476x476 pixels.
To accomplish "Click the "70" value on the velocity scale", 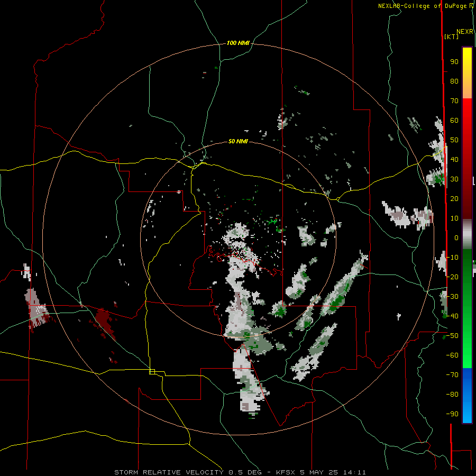I will [x=454, y=101].
